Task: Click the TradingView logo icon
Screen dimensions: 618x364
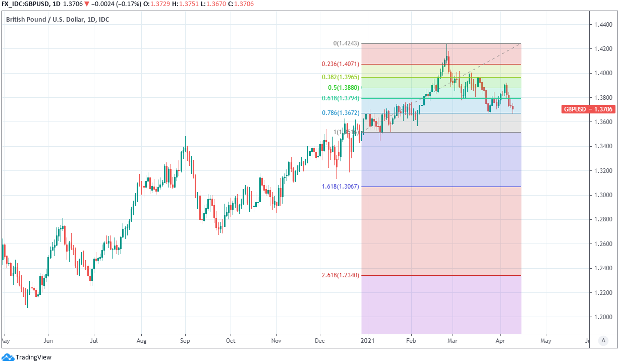Action: (x=8, y=357)
